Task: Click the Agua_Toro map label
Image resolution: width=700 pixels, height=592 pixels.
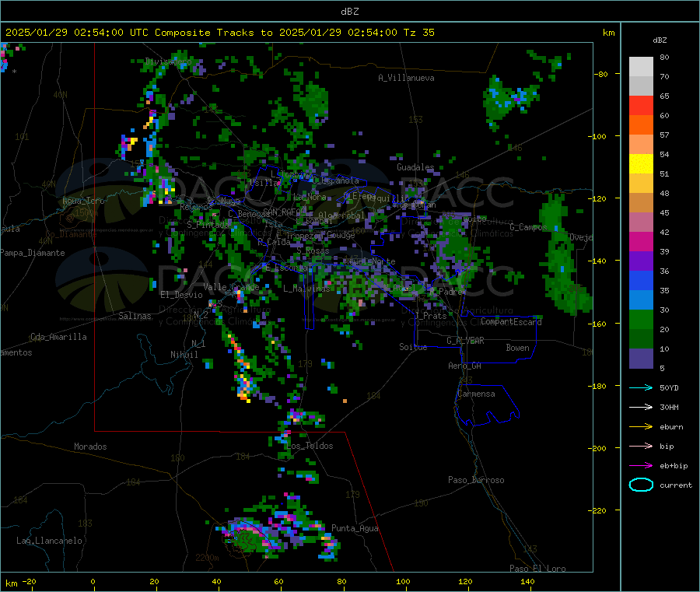Action: tap(83, 201)
